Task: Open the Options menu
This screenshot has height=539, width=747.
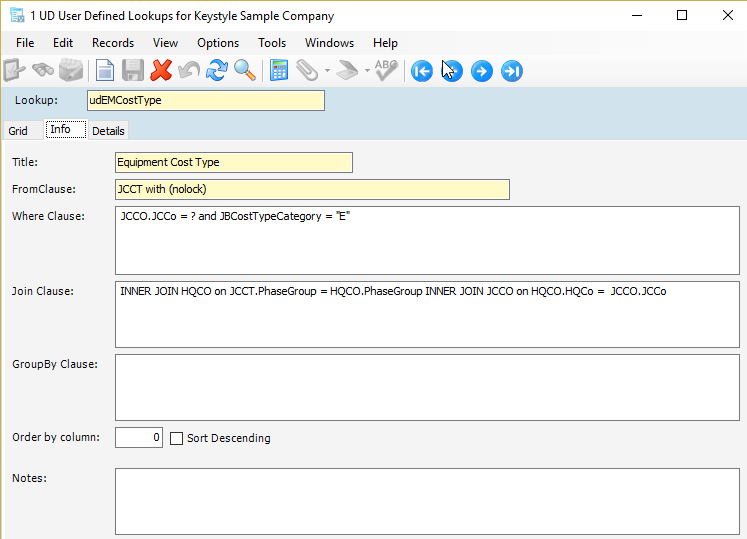Action: 218,43
